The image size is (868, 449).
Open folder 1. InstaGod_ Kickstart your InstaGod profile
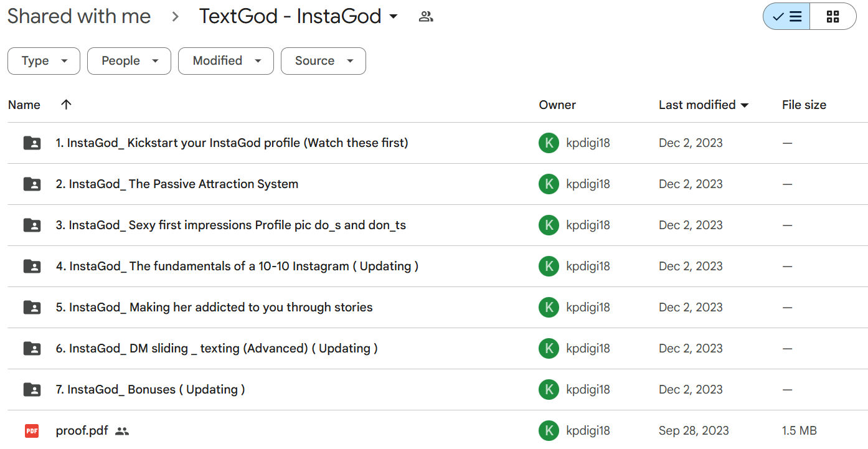coord(232,143)
